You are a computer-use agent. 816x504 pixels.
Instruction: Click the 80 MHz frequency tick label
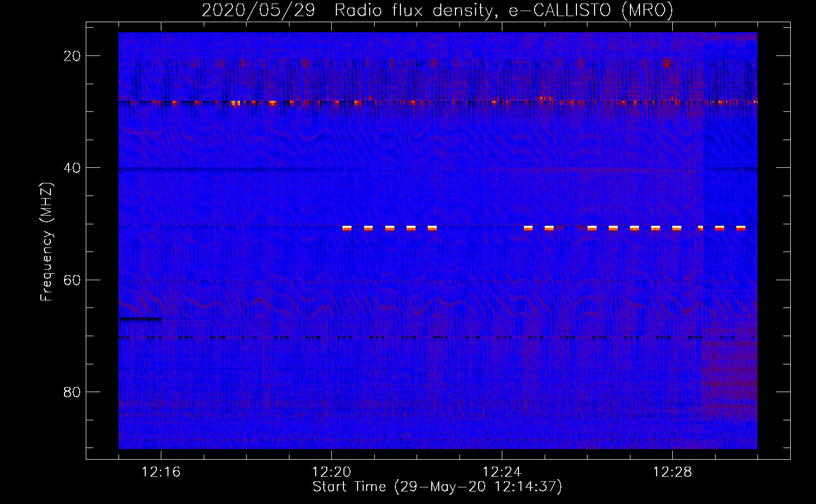tap(72, 392)
